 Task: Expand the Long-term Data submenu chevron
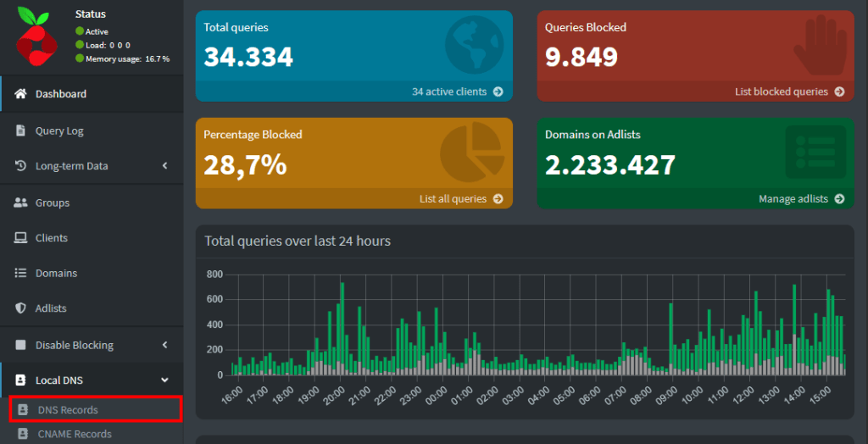click(165, 166)
